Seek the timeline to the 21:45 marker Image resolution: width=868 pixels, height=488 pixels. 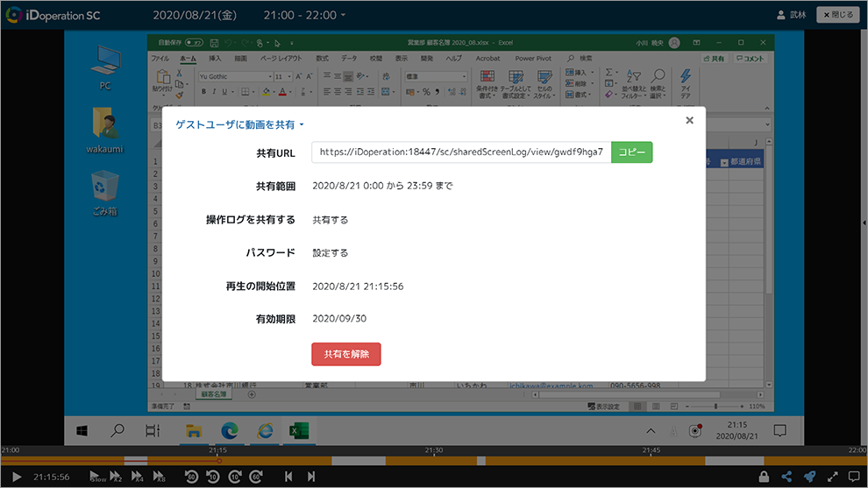[x=651, y=450]
